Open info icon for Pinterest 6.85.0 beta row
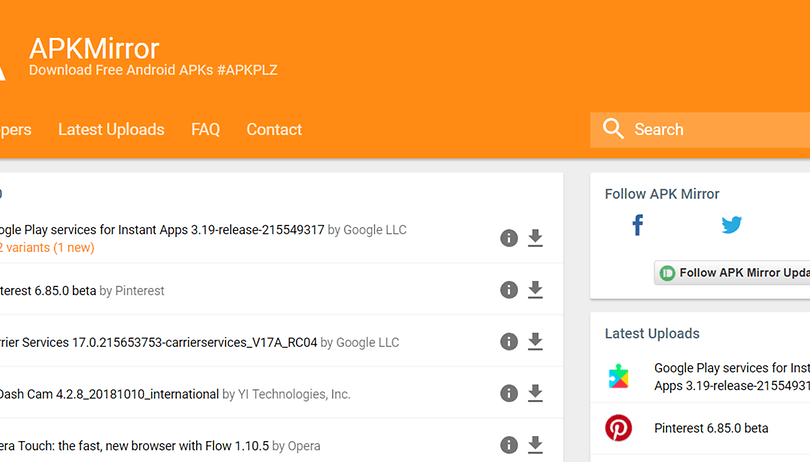Screen dimensions: 810x462 click(509, 289)
